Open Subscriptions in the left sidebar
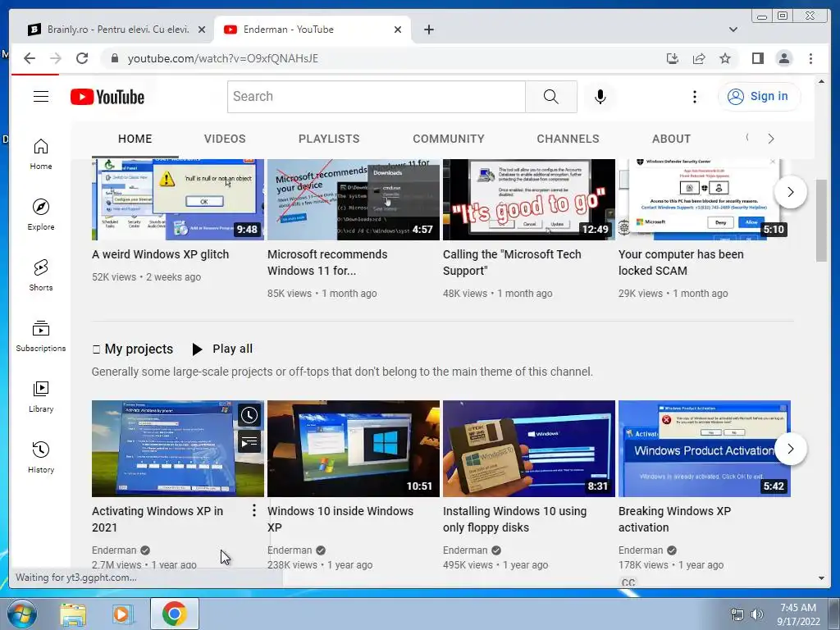 pos(41,336)
